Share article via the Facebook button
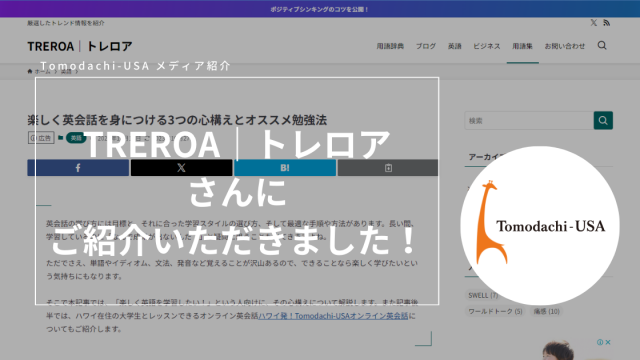The height and width of the screenshot is (360, 640). point(78,168)
